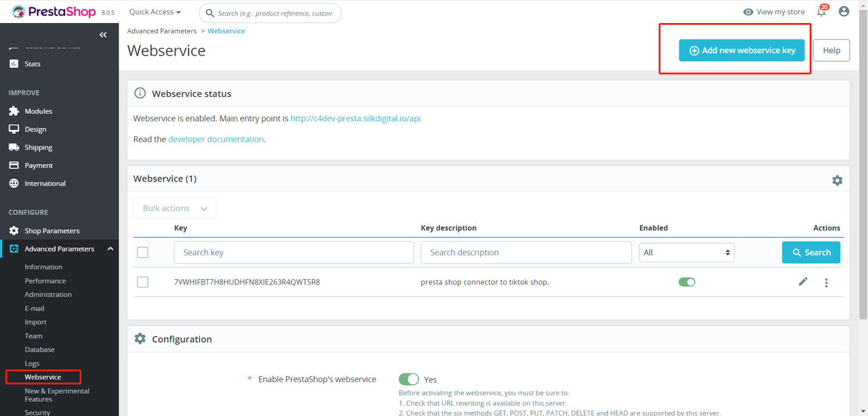Collapse the Advanced Parameters chevron

pos(110,249)
